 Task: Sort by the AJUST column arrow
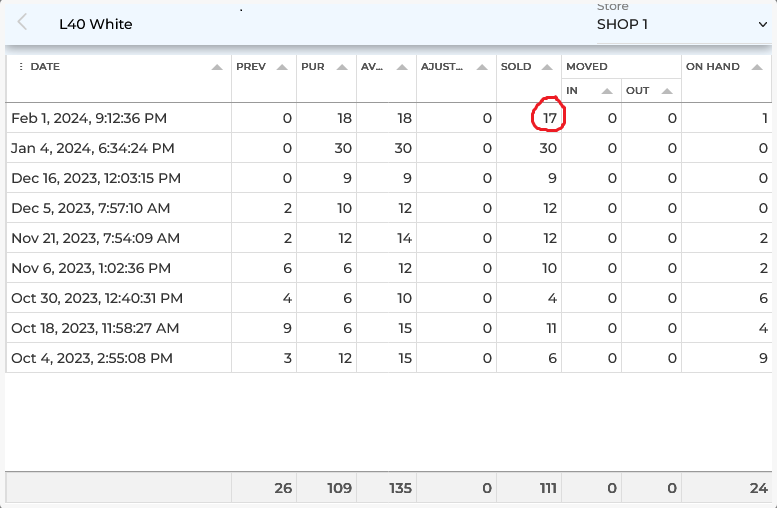pos(482,67)
